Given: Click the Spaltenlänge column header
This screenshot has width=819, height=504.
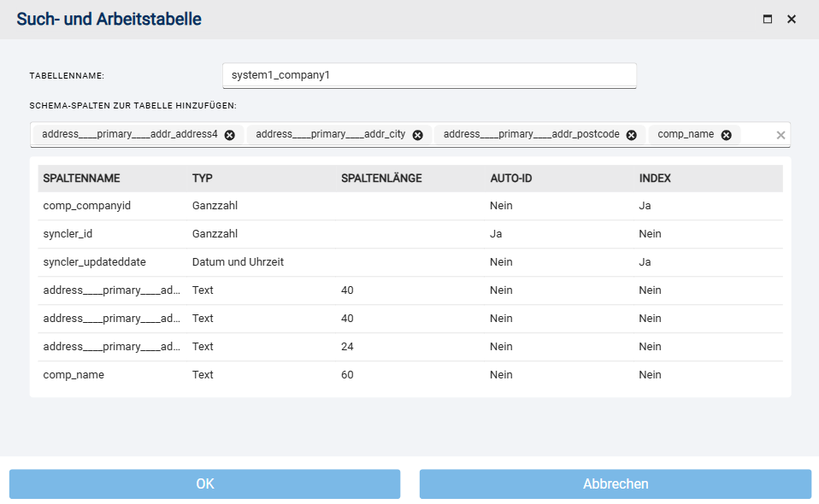Looking at the screenshot, I should click(381, 179).
